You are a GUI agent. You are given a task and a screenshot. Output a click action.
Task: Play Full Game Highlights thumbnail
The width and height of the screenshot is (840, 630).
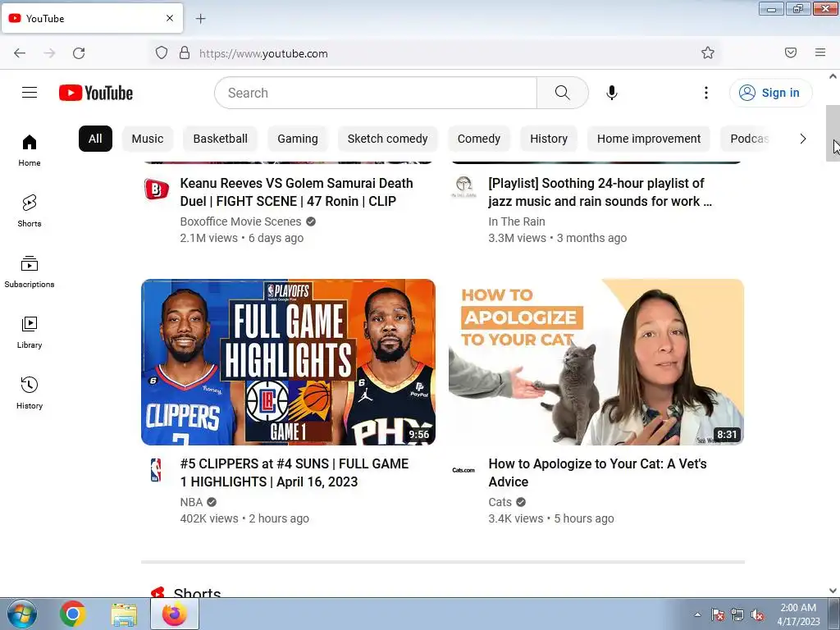click(288, 362)
